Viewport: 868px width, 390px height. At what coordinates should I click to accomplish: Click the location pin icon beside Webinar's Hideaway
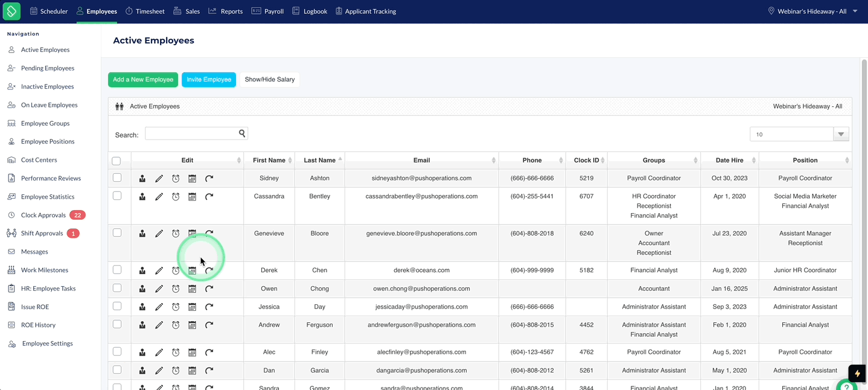pyautogui.click(x=771, y=11)
